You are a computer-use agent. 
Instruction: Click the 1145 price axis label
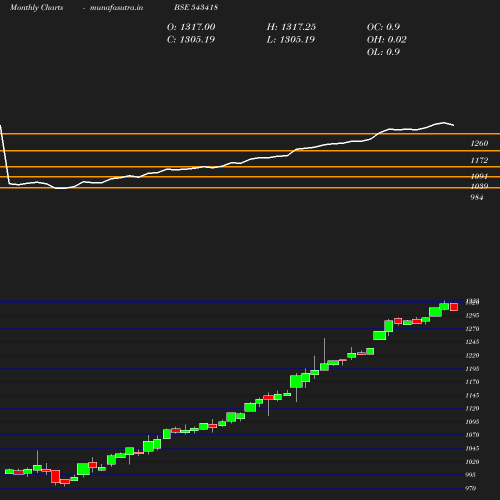click(x=472, y=395)
